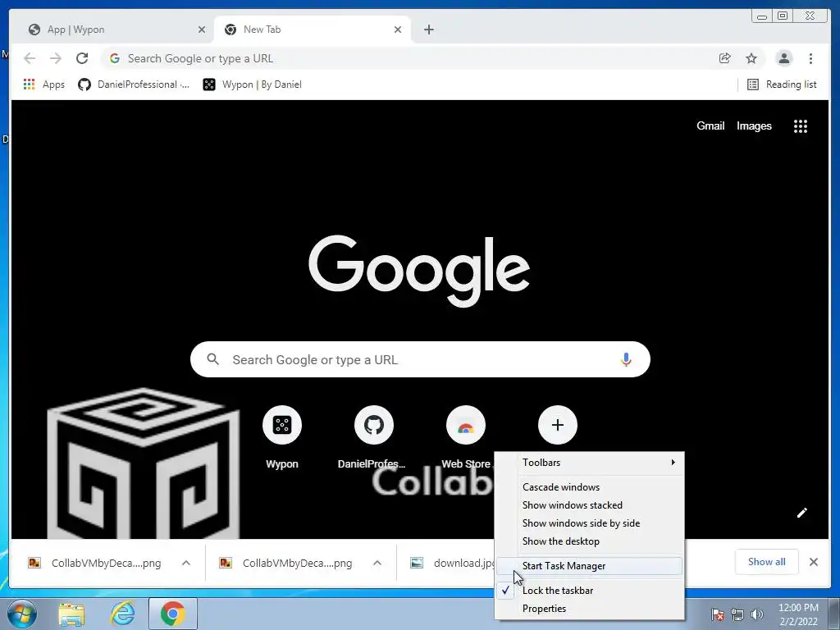Click the Chrome taskbar button
The image size is (840, 630).
point(172,614)
